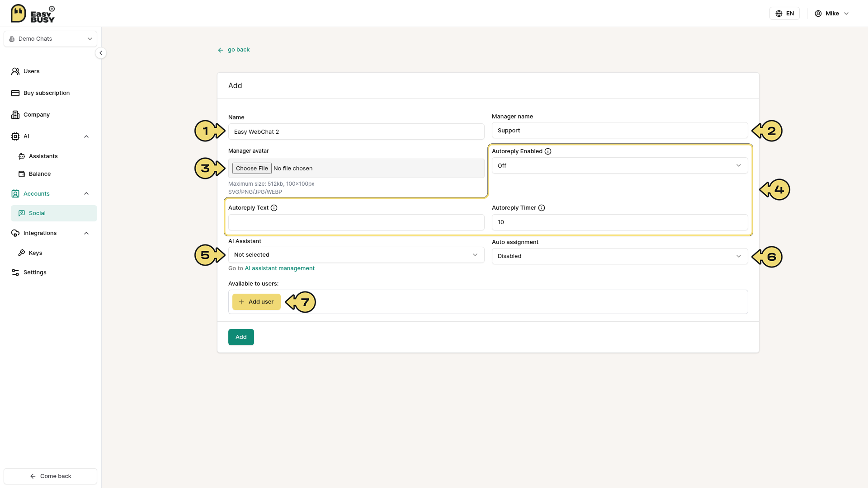
Task: Click the Settings sliders icon
Action: 15,272
